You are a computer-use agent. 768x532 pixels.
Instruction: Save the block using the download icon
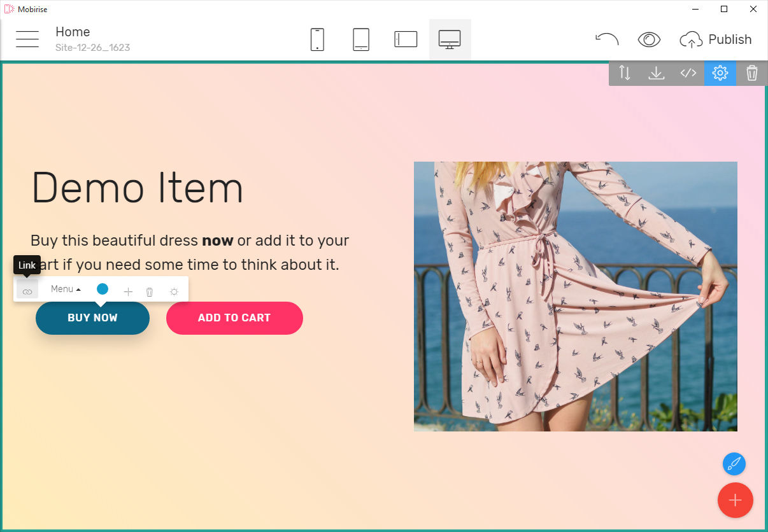656,73
